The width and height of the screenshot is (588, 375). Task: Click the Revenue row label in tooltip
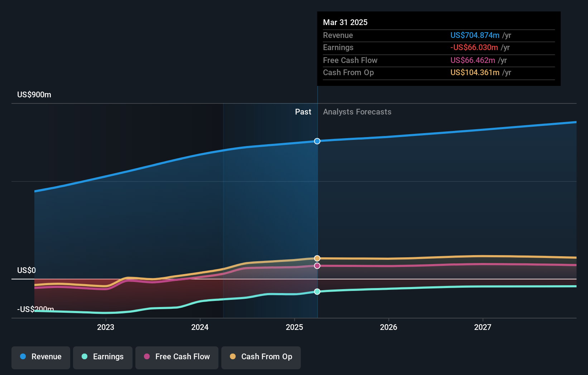(x=338, y=35)
